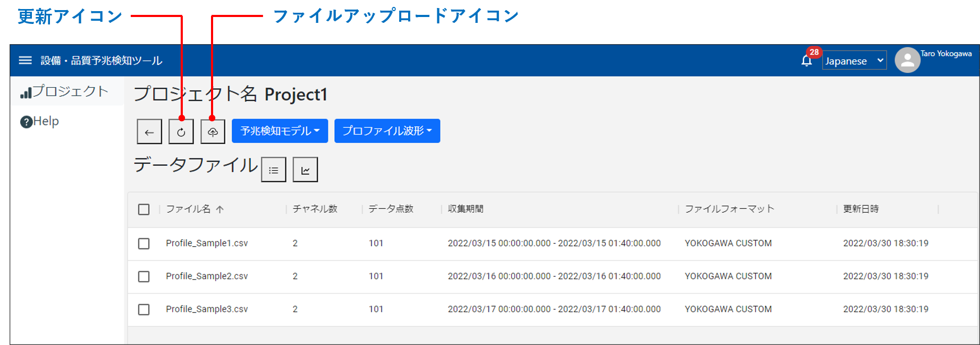
Task: Click the 2022/03/16 collection period cell
Action: tap(554, 276)
